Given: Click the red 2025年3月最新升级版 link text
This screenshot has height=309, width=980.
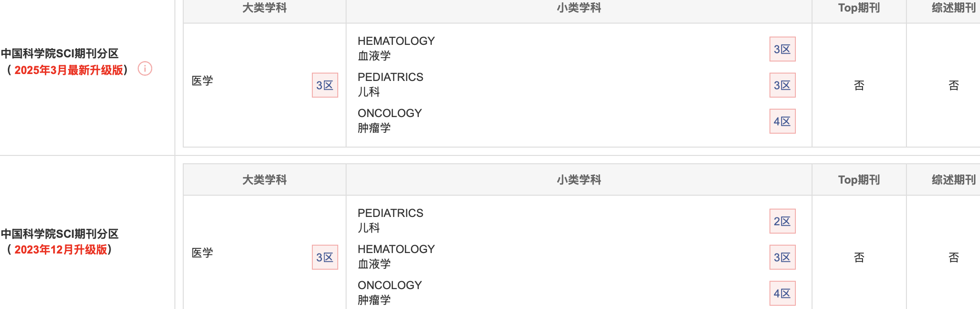Looking at the screenshot, I should pyautogui.click(x=68, y=70).
